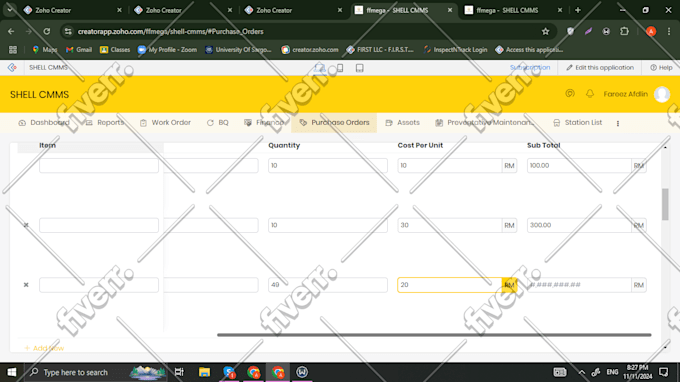
Task: Open the BQ tab
Action: 218,123
